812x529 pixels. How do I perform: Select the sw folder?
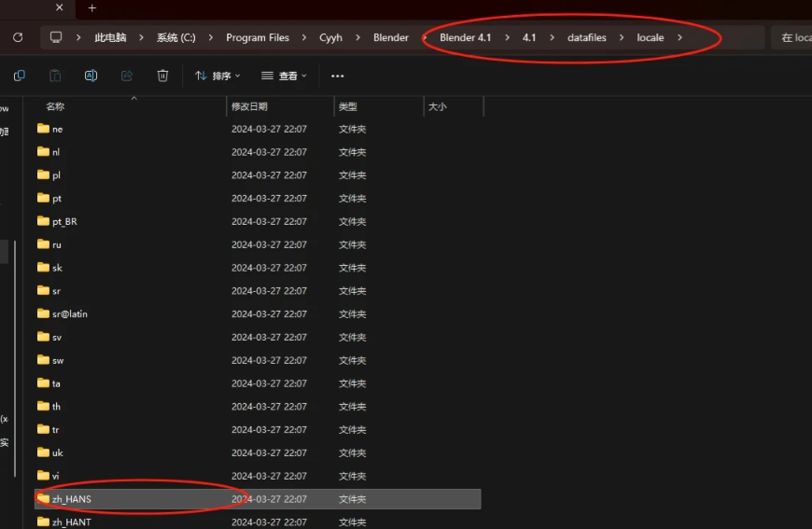point(258,360)
